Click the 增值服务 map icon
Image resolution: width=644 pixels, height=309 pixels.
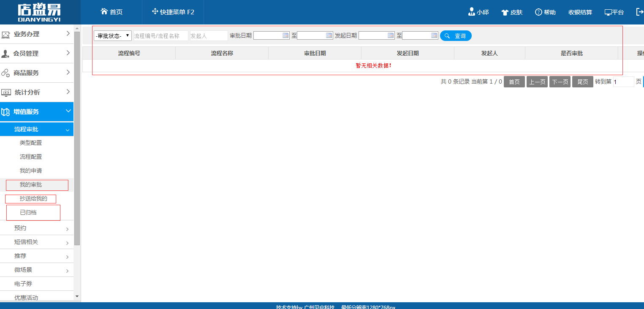coord(5,112)
